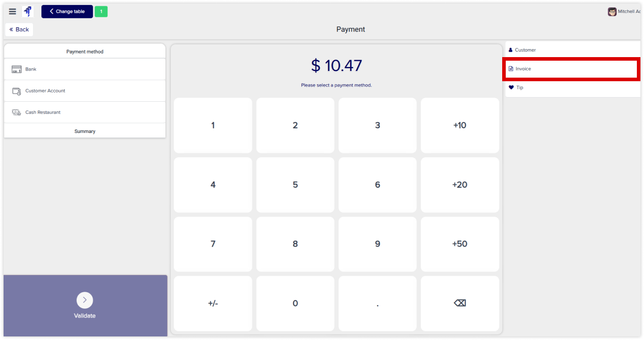Click the green table number 1 badge
The image size is (644, 340).
point(101,12)
